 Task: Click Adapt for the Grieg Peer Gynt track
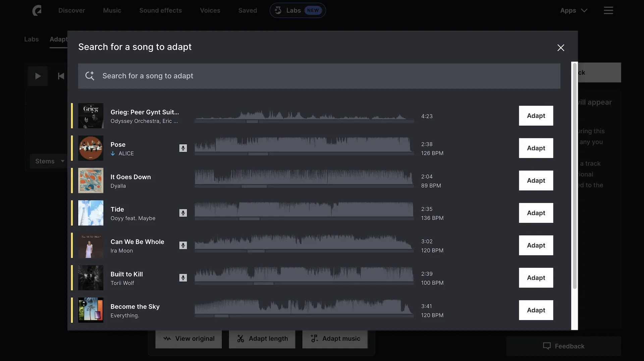pyautogui.click(x=536, y=116)
